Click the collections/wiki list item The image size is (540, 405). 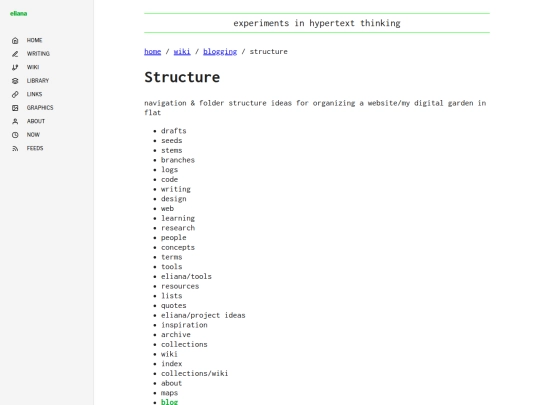click(x=195, y=374)
